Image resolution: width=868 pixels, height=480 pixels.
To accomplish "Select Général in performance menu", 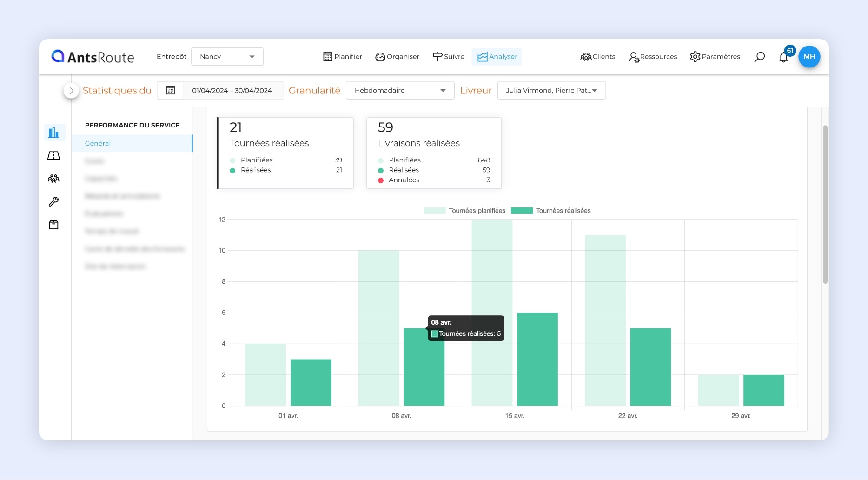I will [x=98, y=143].
